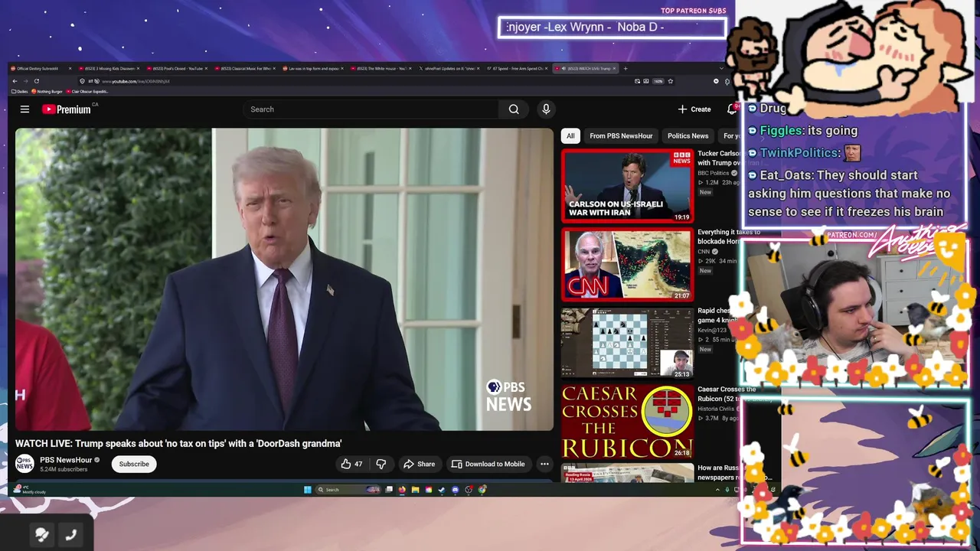Image resolution: width=980 pixels, height=551 pixels.
Task: Click Eat_Oats chat message
Action: (849, 194)
